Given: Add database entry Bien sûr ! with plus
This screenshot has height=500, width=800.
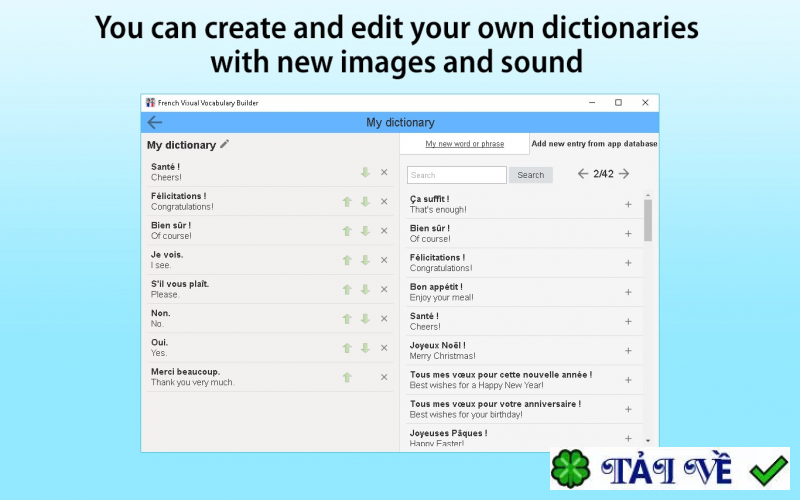Looking at the screenshot, I should pos(629,234).
